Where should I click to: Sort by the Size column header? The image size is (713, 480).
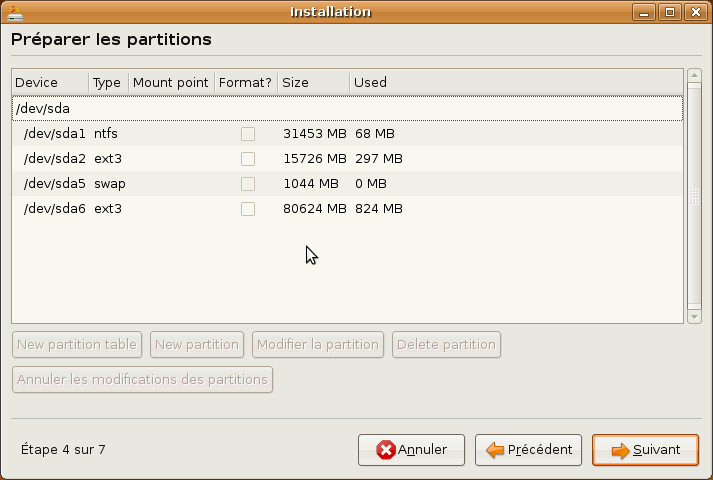314,82
